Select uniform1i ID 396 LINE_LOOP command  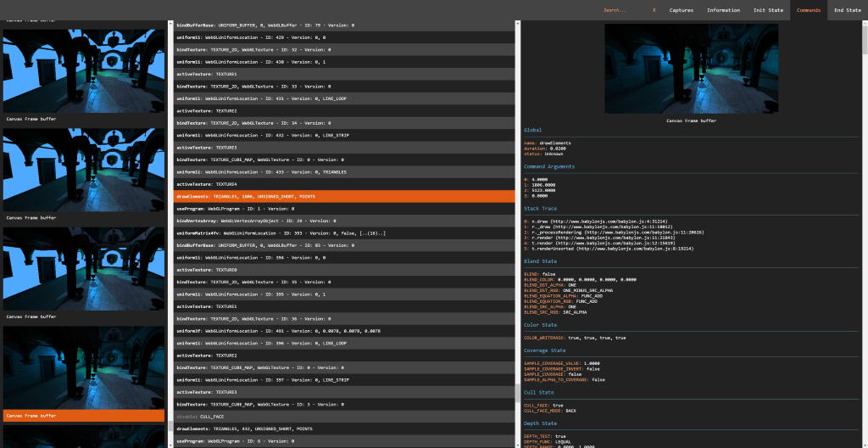(344, 343)
